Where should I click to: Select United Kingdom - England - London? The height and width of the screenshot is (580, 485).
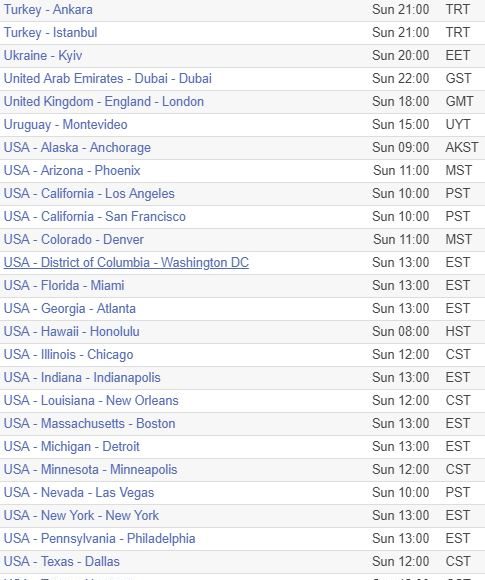point(104,101)
